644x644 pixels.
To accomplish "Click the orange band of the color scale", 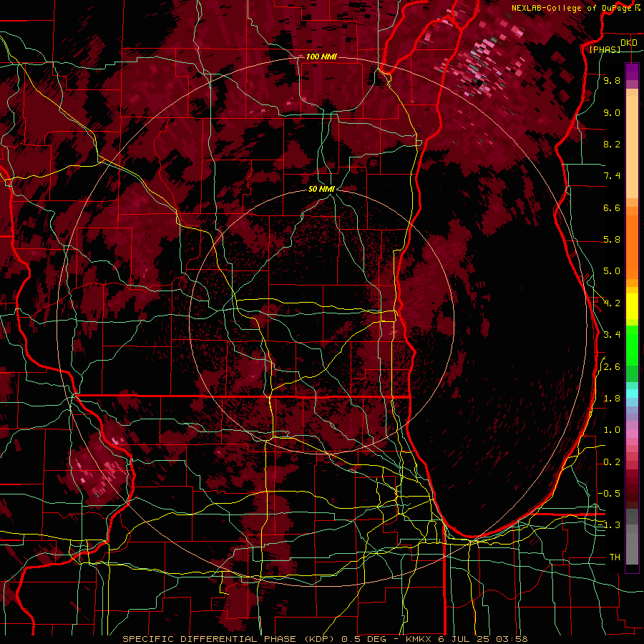I will click(x=632, y=243).
